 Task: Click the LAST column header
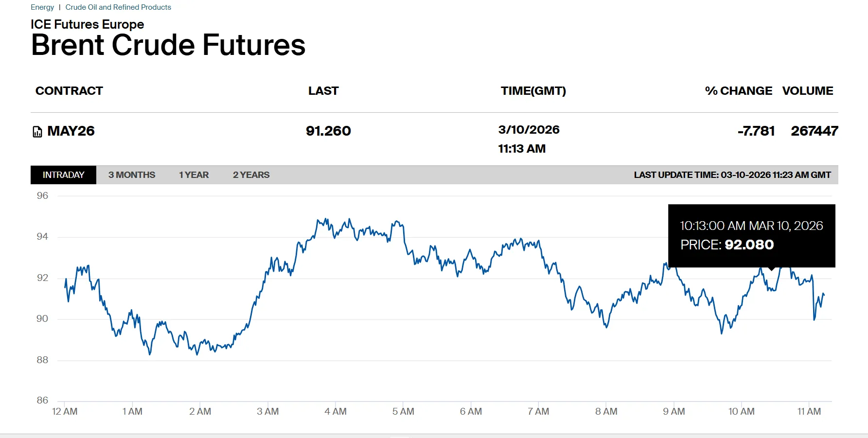point(323,91)
